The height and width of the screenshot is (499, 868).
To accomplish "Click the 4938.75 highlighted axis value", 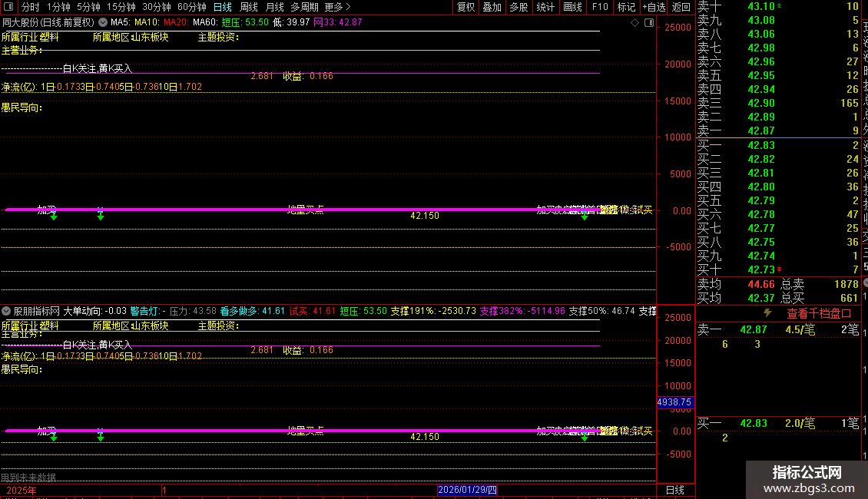I will click(674, 402).
